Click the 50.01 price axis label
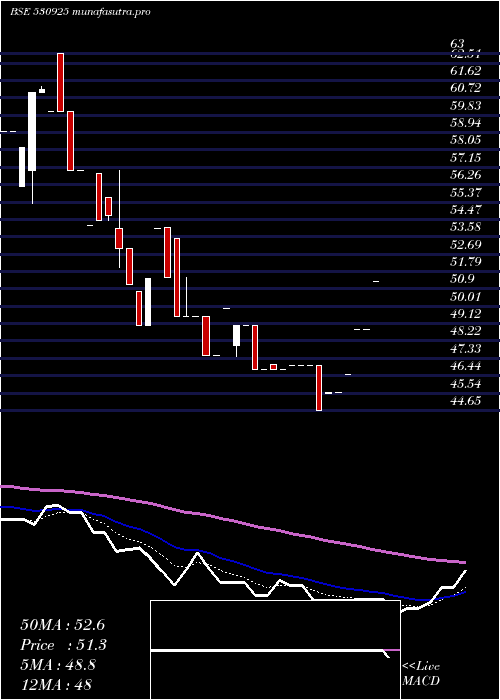The image size is (500, 700). click(x=466, y=297)
